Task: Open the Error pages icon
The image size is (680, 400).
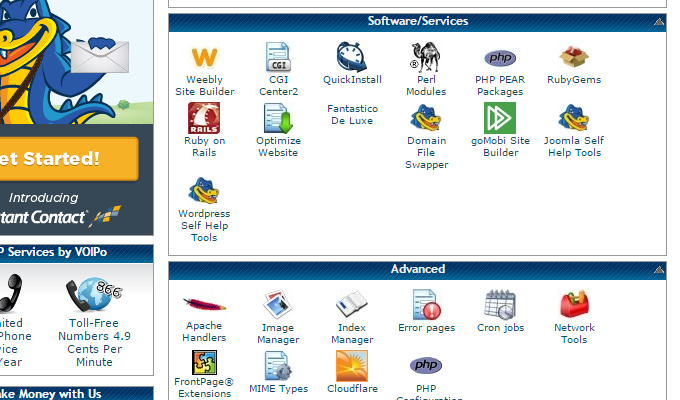Action: tap(426, 304)
